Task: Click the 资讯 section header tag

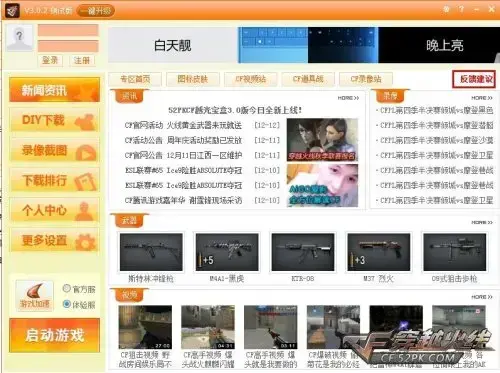Action: tap(130, 96)
